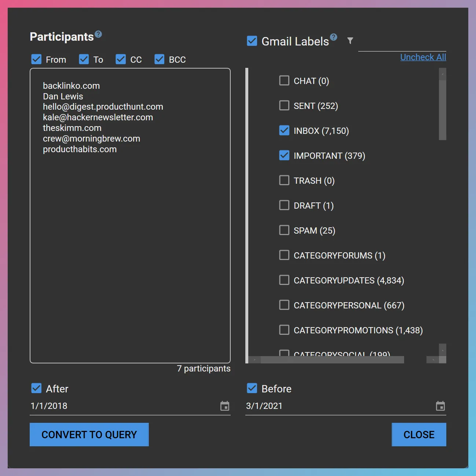Screen dimensions: 476x476
Task: Uncheck the From participant filter
Action: [x=36, y=59]
